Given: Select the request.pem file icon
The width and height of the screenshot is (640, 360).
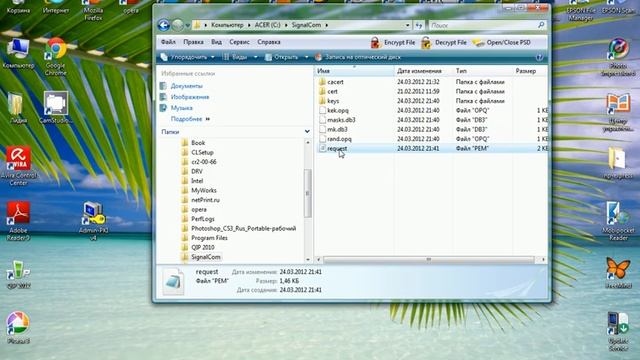Looking at the screenshot, I should point(322,149).
